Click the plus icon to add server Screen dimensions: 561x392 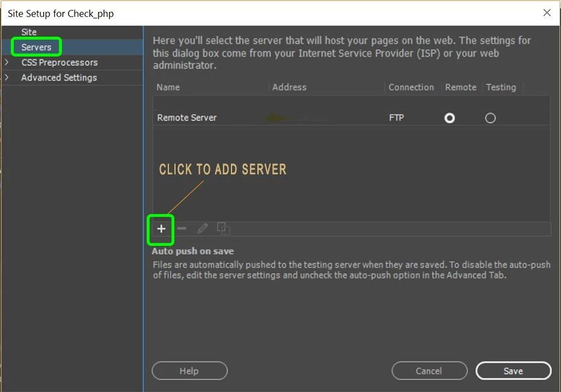161,229
